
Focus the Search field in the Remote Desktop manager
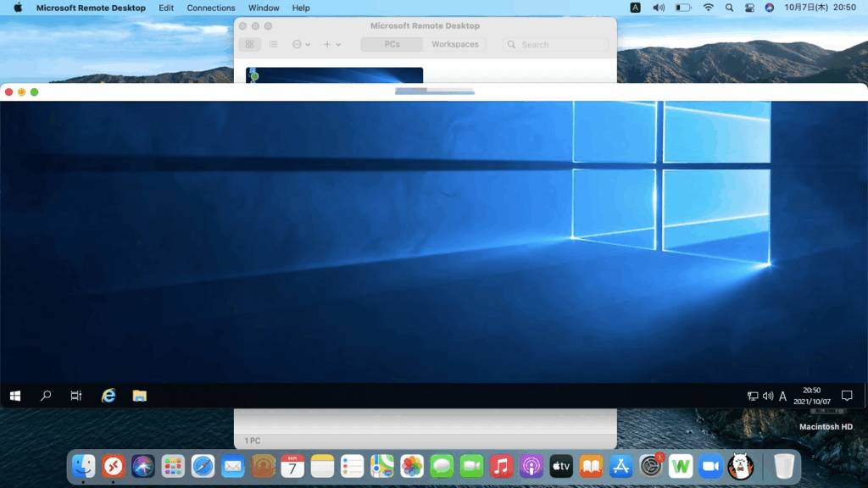click(x=556, y=44)
